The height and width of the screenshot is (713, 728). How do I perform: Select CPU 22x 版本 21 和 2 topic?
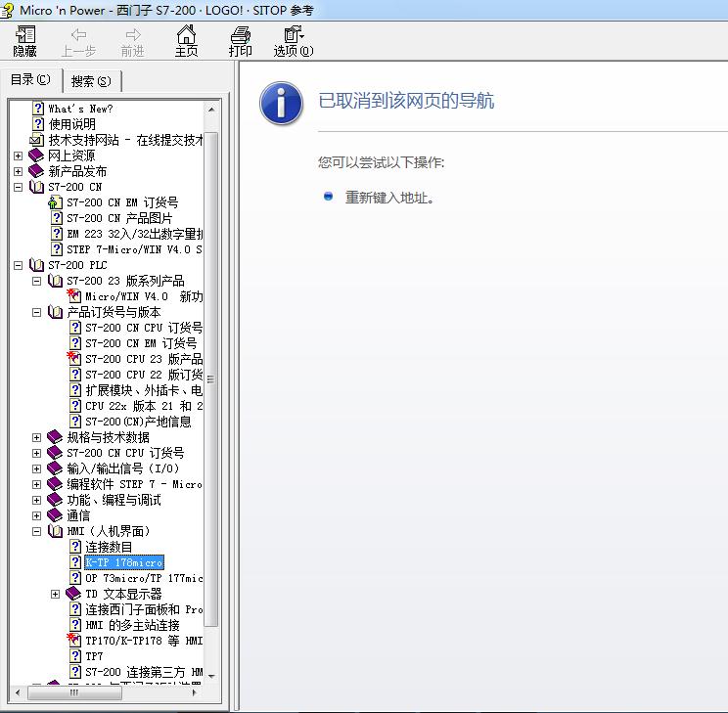pyautogui.click(x=144, y=406)
